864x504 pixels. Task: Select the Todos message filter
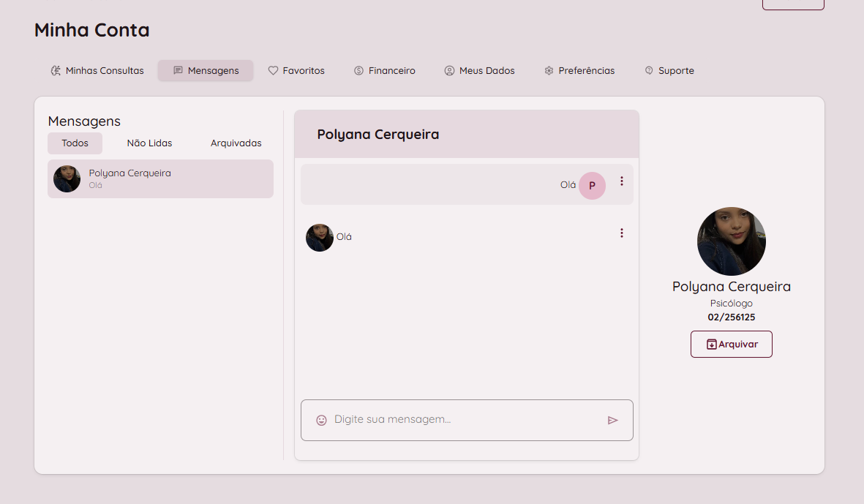point(75,143)
